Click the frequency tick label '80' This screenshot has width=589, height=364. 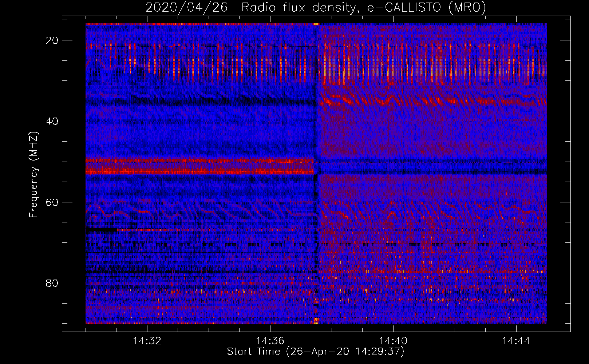[x=52, y=283]
